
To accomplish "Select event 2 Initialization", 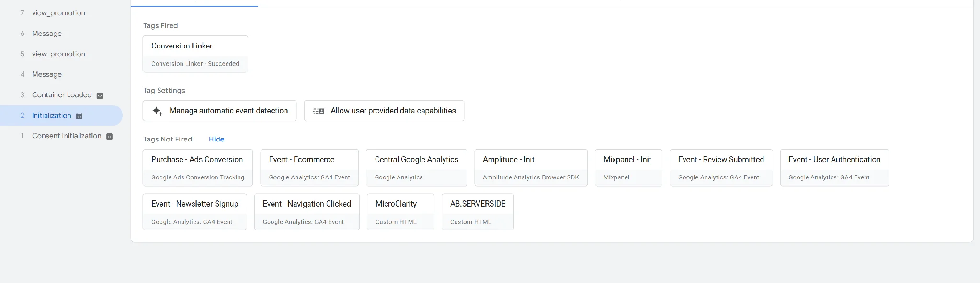I will point(61,116).
